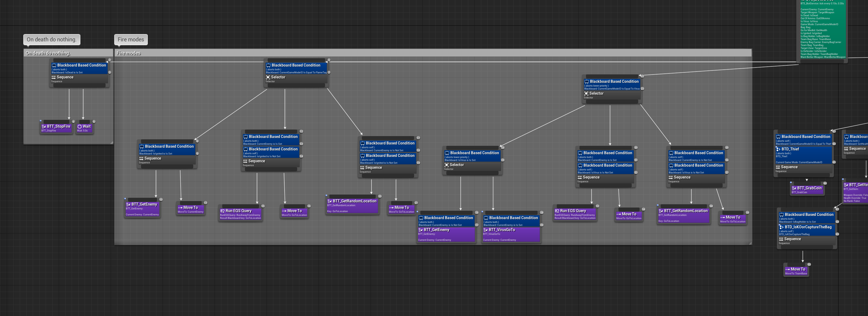Select decorator 27 "CurrentEnemy is Is Not Set"
Viewport: 868px width, 316px height.
[446, 221]
